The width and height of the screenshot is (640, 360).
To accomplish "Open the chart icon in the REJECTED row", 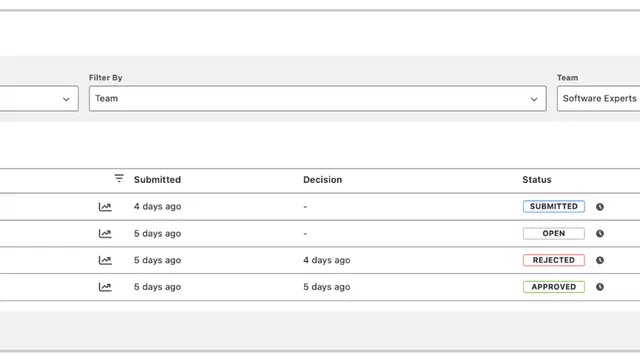I will tap(105, 260).
